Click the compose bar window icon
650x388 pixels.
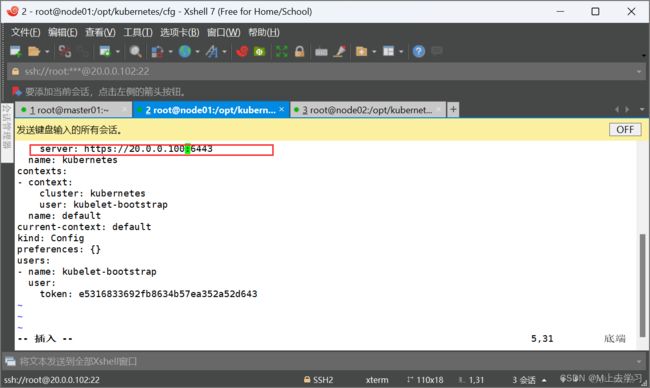click(x=10, y=361)
